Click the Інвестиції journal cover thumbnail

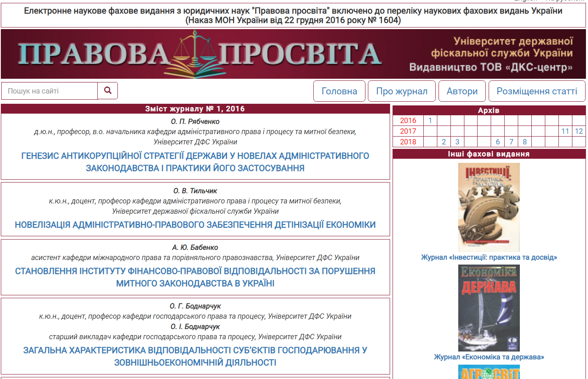tap(489, 207)
